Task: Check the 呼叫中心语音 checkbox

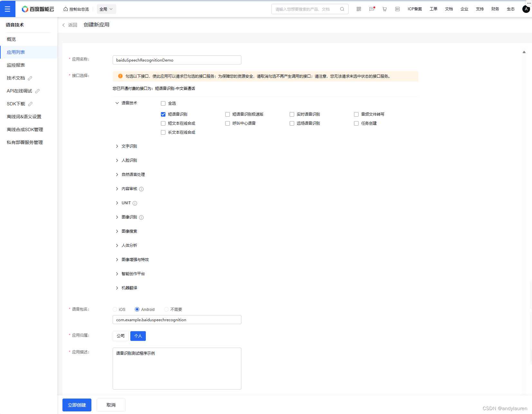Action: click(228, 123)
